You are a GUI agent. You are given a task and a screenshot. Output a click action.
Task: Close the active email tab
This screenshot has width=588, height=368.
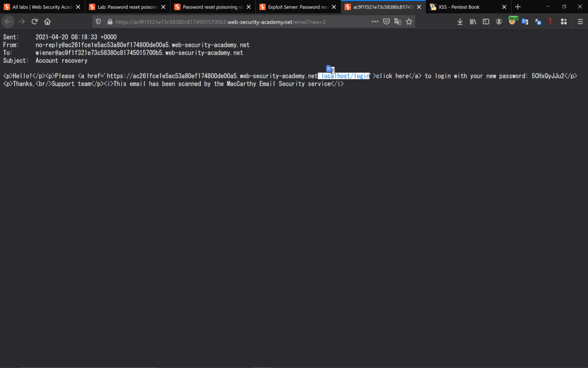419,7
